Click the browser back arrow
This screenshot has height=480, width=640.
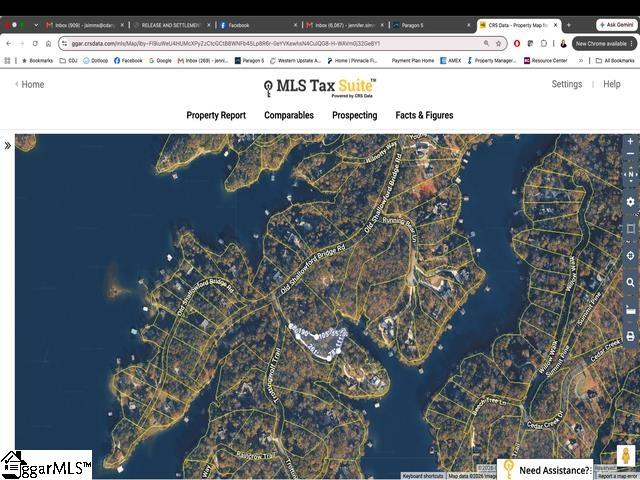click(9, 43)
